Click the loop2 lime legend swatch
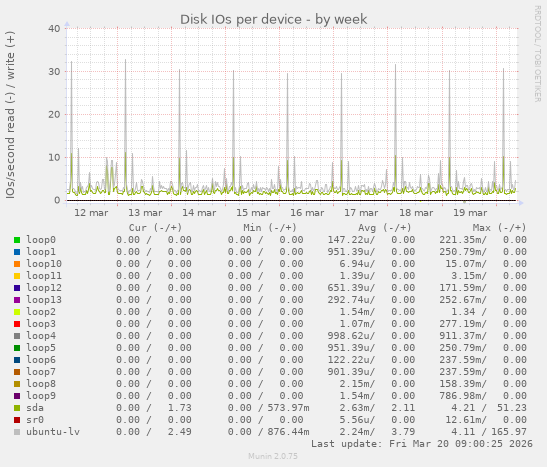This screenshot has width=547, height=467. [x=17, y=312]
